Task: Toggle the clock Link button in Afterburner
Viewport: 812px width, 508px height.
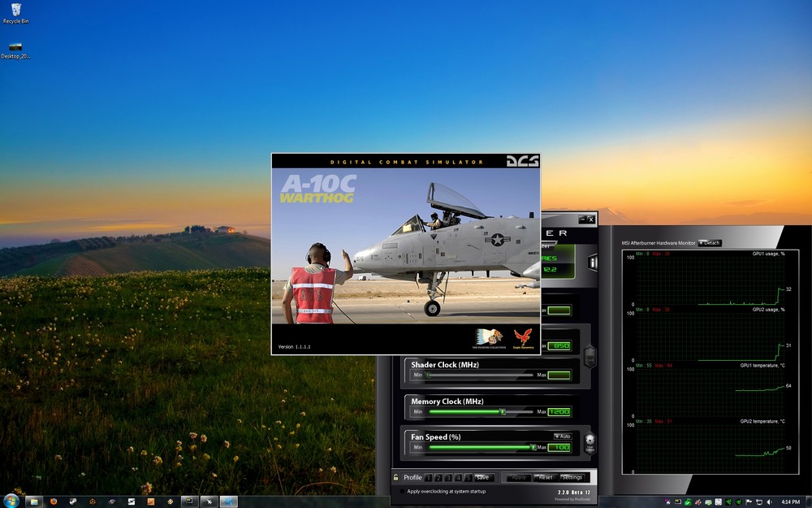Action: point(590,357)
